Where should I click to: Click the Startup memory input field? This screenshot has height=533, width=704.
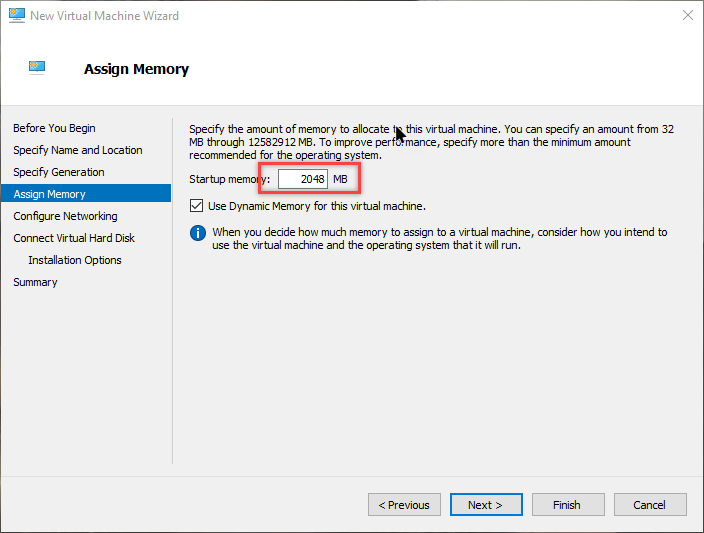[302, 179]
